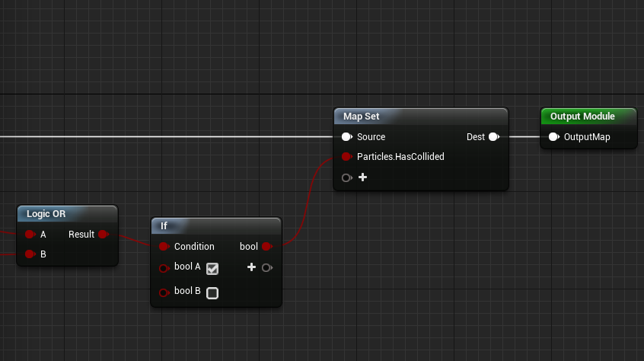Screen dimensions: 644x361
Task: Add a new pin with Map Set's plus icon
Action: pyautogui.click(x=362, y=177)
